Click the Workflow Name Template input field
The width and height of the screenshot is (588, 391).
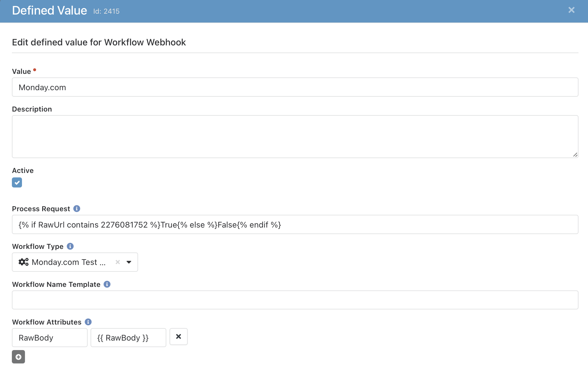point(295,300)
